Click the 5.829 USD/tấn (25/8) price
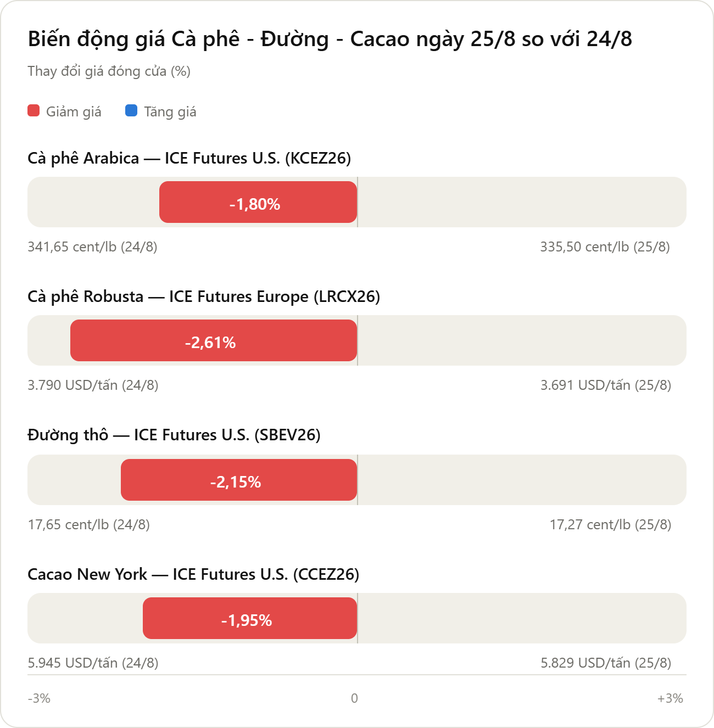The height and width of the screenshot is (728, 714). [x=606, y=663]
